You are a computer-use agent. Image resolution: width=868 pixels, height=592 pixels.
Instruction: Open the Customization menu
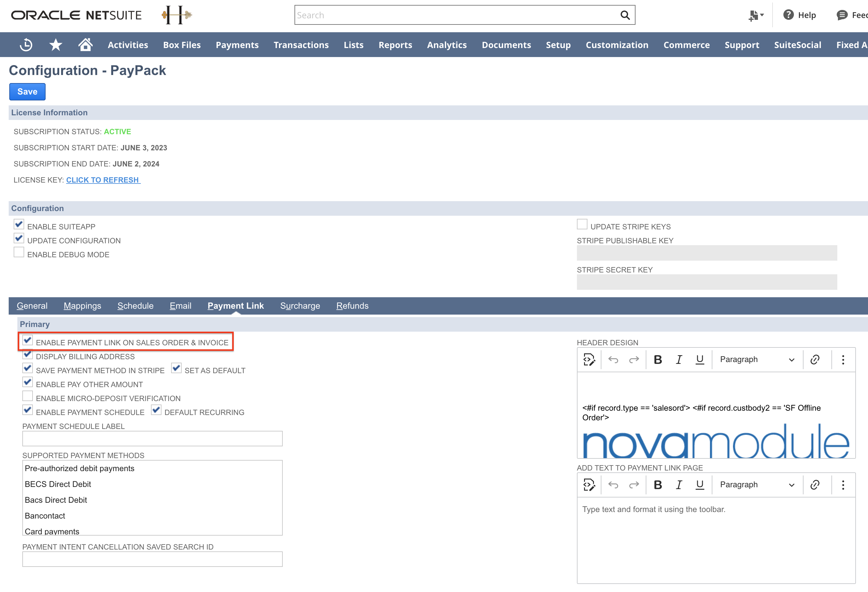(x=617, y=45)
